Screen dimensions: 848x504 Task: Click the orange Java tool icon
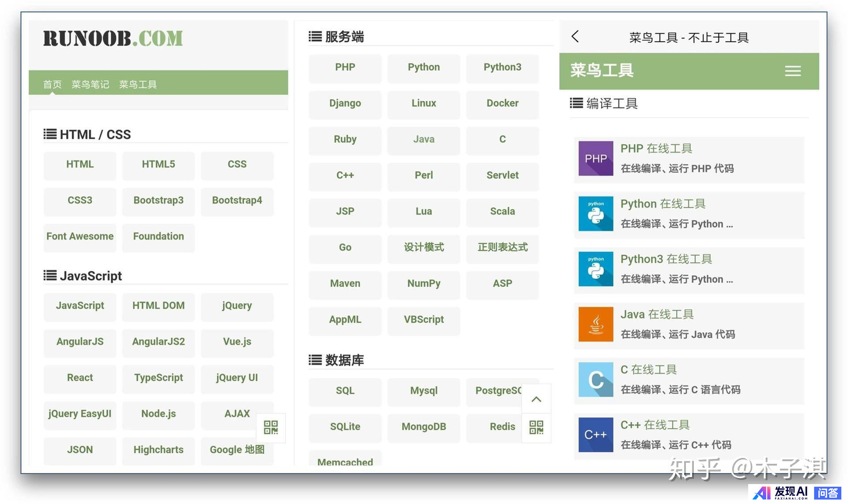click(595, 324)
